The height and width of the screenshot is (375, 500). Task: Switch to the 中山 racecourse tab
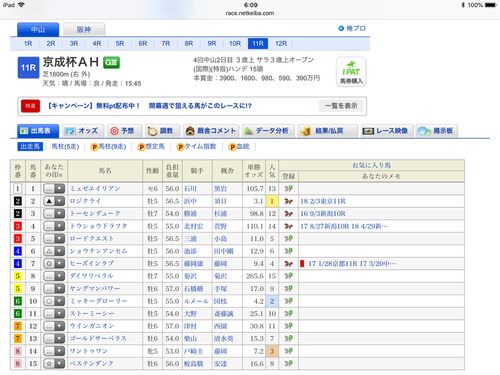point(38,30)
